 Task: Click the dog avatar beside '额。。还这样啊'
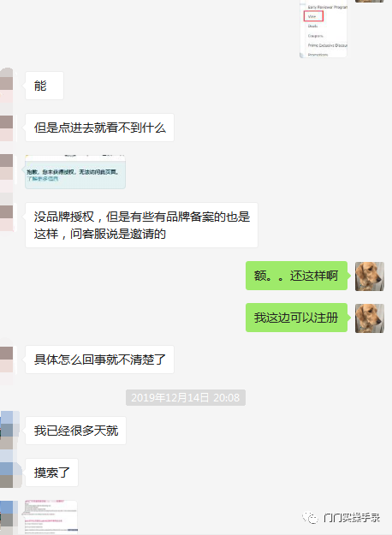click(x=370, y=276)
